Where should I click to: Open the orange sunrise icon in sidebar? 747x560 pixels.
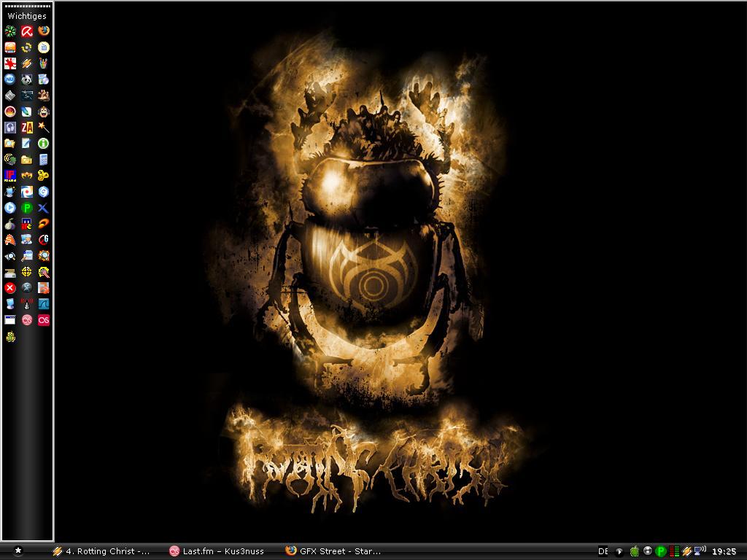10,47
